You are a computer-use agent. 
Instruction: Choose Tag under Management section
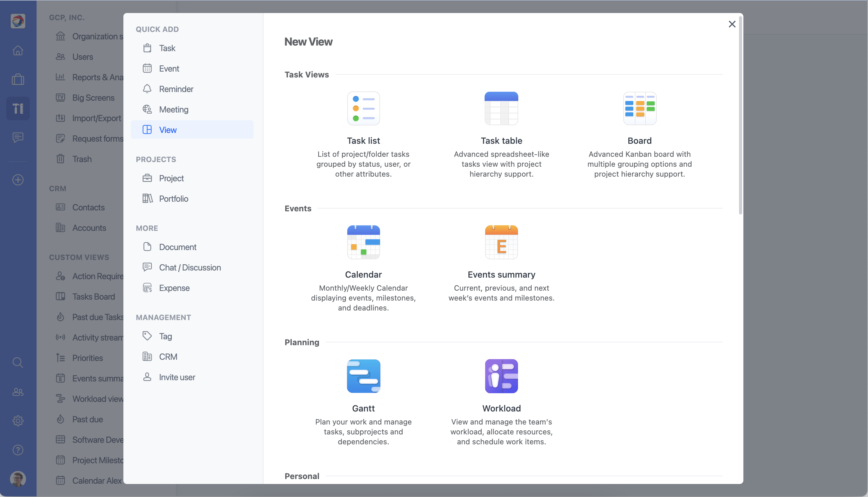[192, 336]
